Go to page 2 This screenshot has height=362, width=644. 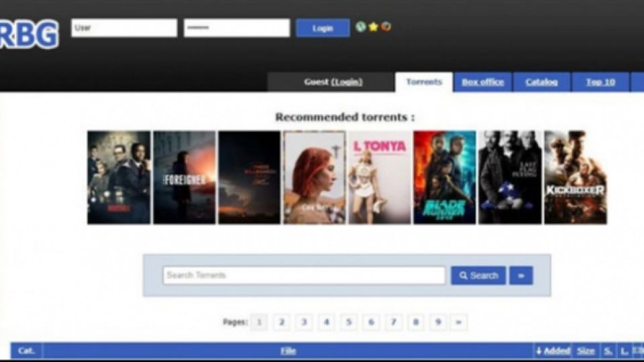click(281, 322)
